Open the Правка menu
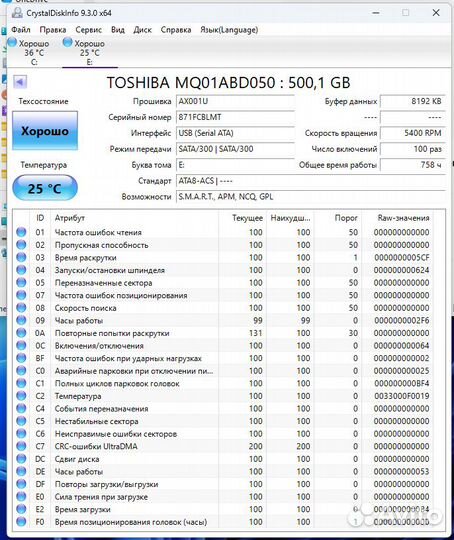Screen dimensions: 454x540 pos(53,30)
